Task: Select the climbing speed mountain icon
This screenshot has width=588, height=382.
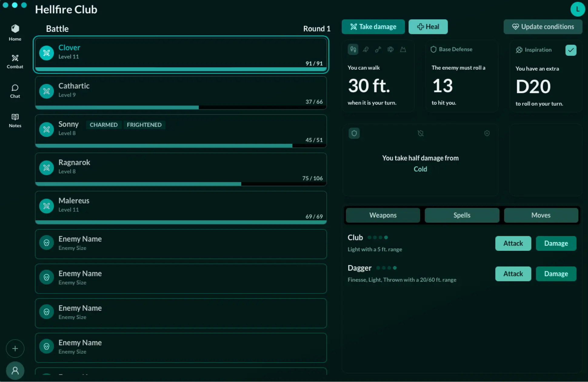Action: pos(403,49)
